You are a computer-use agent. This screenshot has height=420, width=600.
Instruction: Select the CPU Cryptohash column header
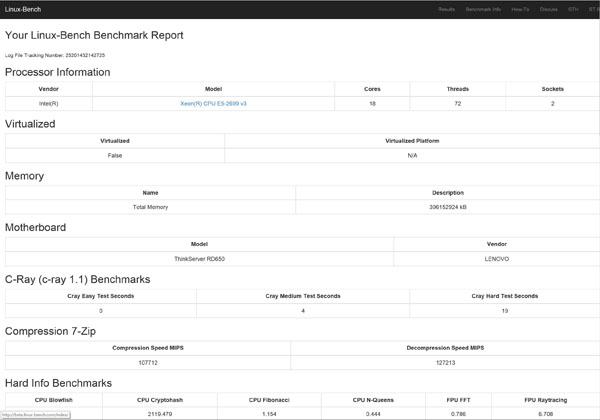160,400
